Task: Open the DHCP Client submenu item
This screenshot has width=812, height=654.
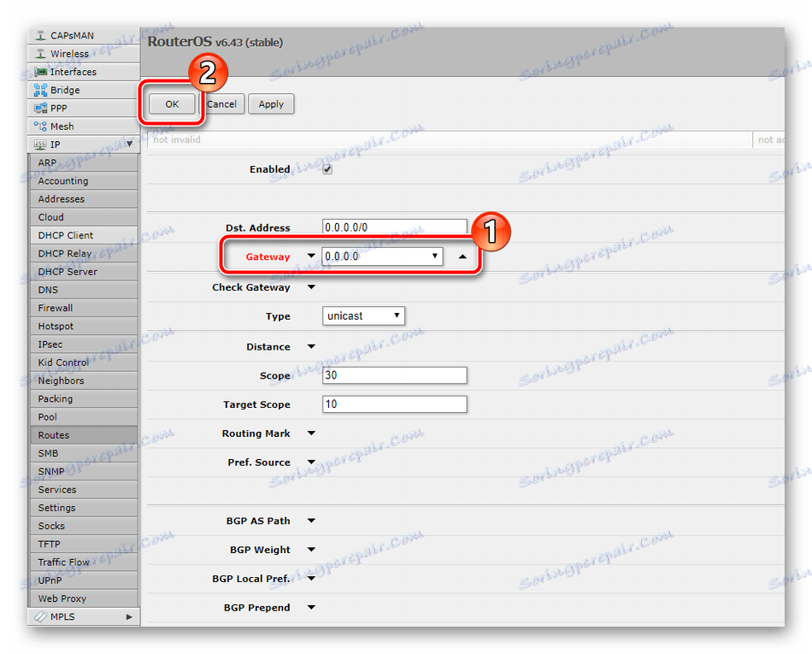Action: point(85,235)
